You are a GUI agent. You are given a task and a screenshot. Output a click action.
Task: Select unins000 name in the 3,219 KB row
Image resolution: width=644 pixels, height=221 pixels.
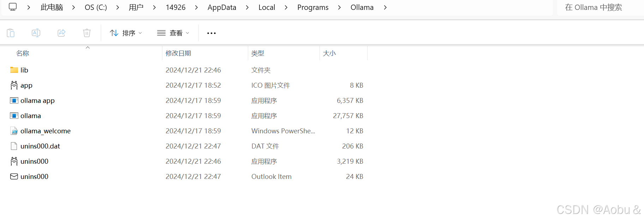(x=34, y=161)
